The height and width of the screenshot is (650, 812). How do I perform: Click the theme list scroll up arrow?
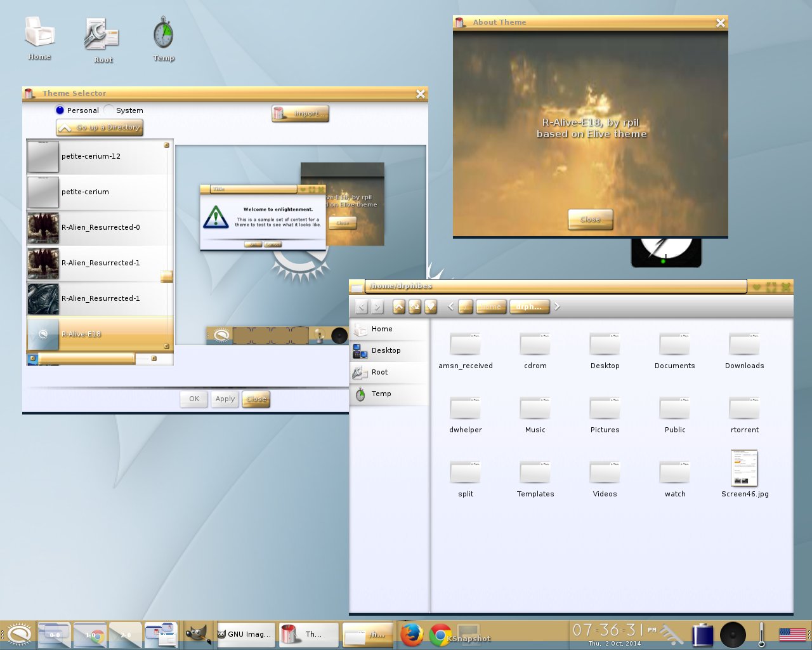(167, 145)
